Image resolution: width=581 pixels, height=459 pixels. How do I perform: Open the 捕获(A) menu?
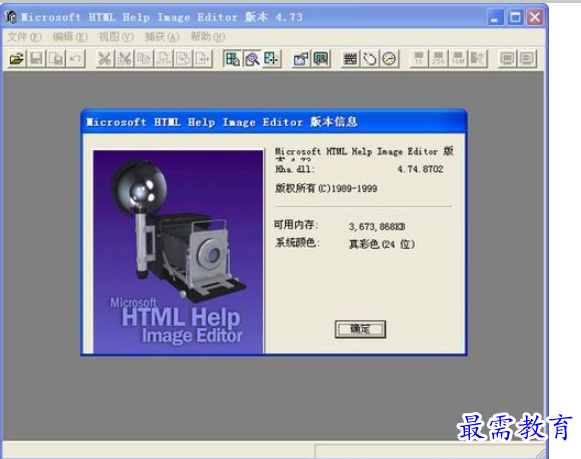[x=162, y=37]
